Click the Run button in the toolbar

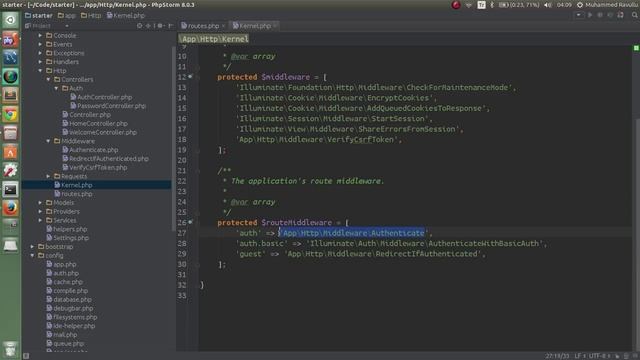tap(589, 15)
